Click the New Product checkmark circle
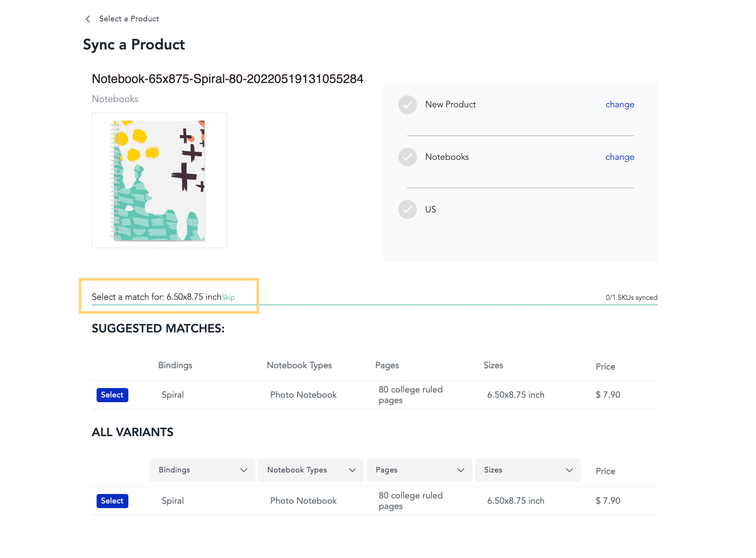 coord(408,105)
